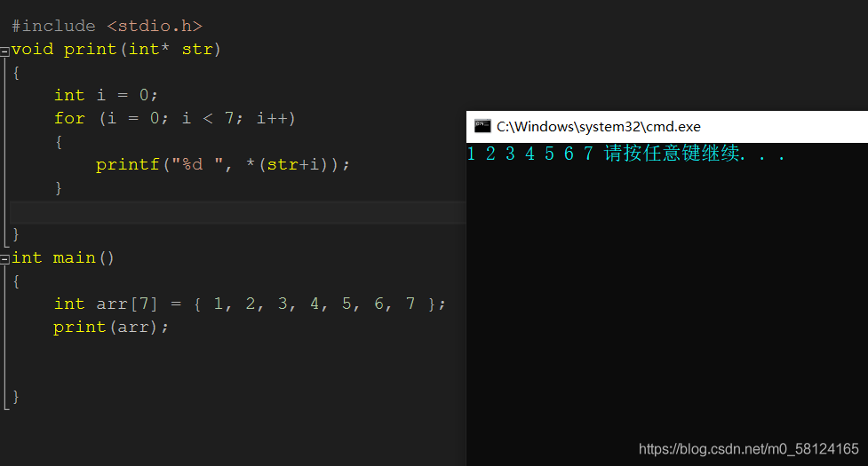The width and height of the screenshot is (868, 466).
Task: Collapse the void print function fold marker
Action: pyautogui.click(x=4, y=51)
